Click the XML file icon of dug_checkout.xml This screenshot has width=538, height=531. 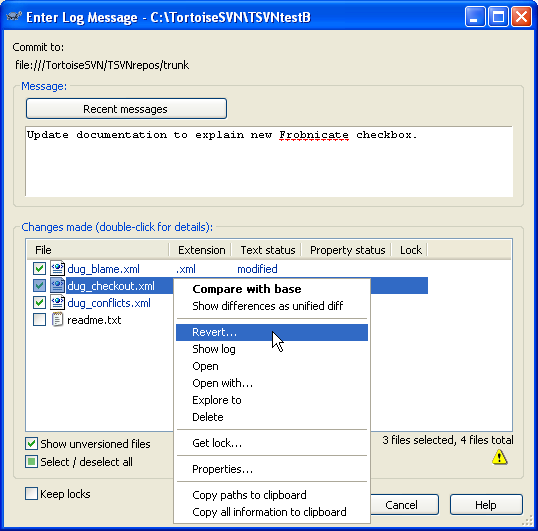[x=57, y=285]
